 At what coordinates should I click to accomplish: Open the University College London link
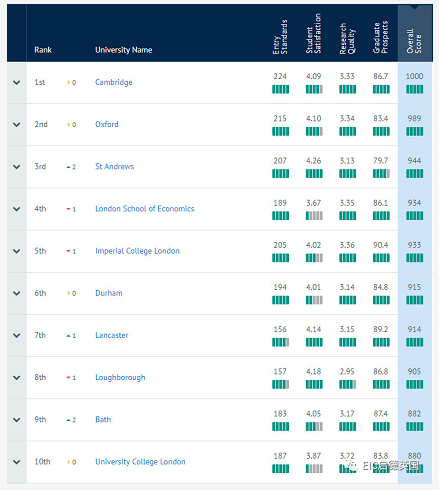tap(140, 462)
